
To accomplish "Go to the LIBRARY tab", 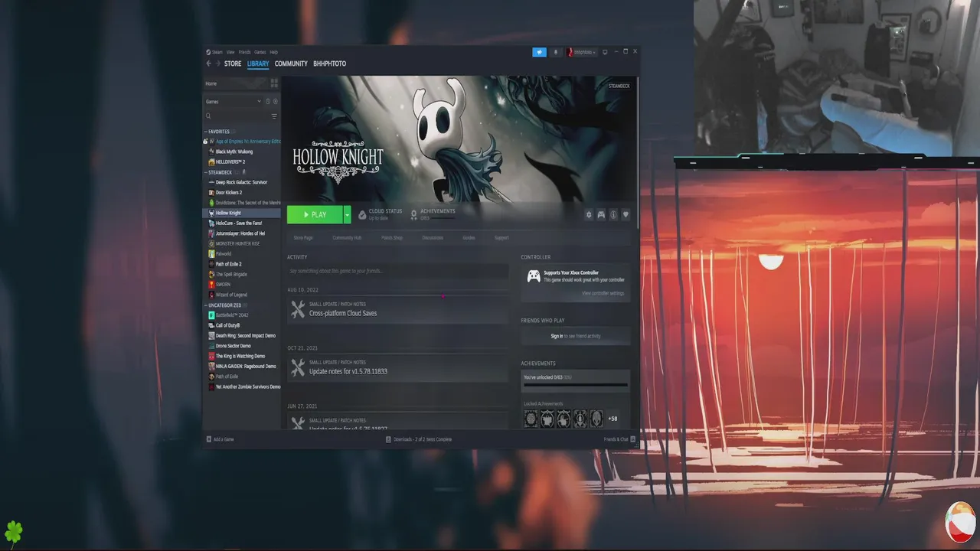I will tap(258, 64).
